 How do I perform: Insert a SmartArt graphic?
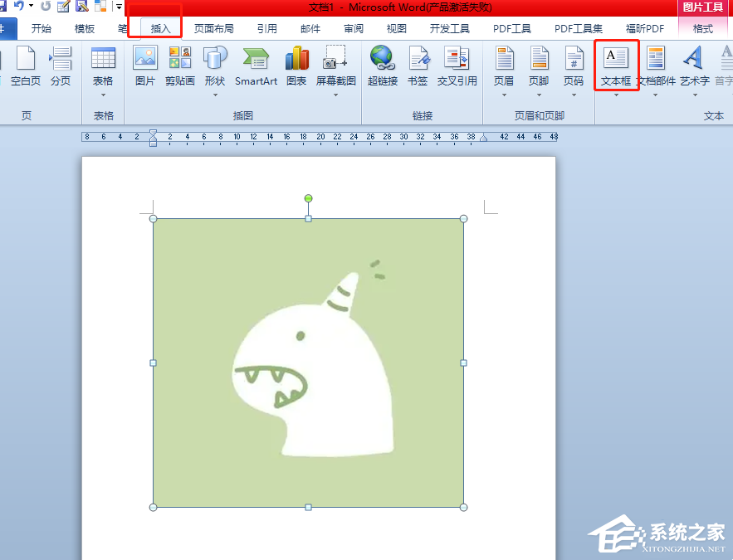pyautogui.click(x=256, y=66)
